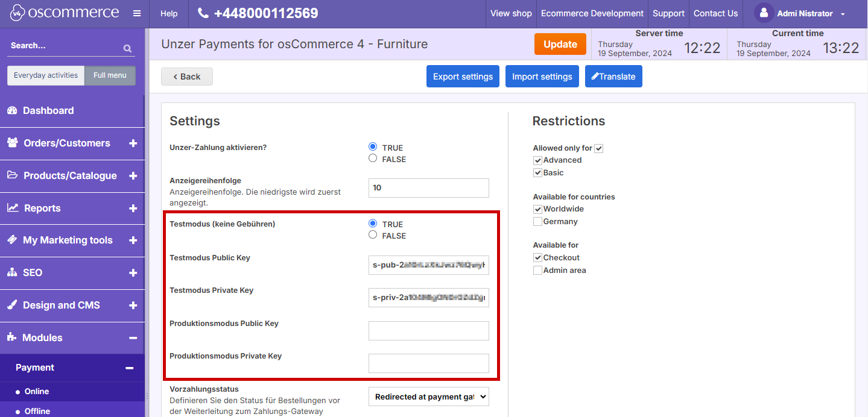Viewport: 868px width, 417px height.
Task: Click Import settings button
Action: point(542,77)
